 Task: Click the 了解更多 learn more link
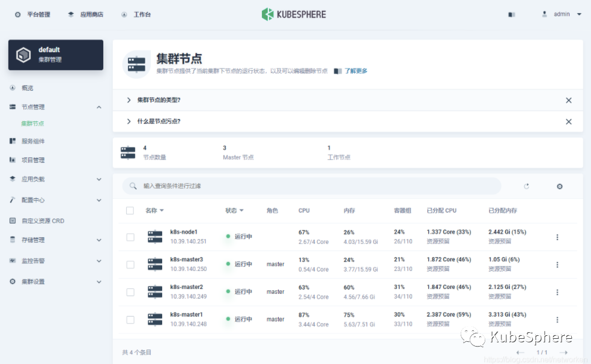tap(356, 71)
